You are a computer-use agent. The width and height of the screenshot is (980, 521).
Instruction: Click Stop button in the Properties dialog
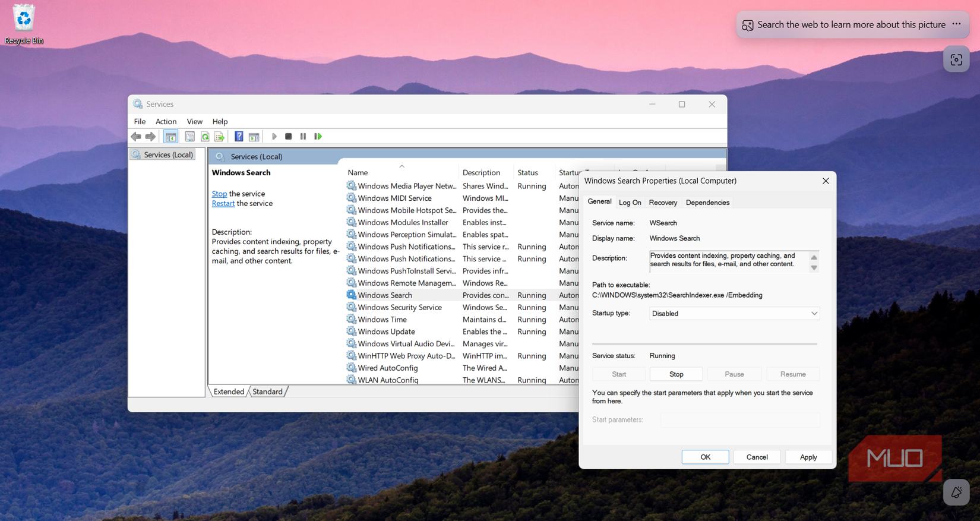676,374
